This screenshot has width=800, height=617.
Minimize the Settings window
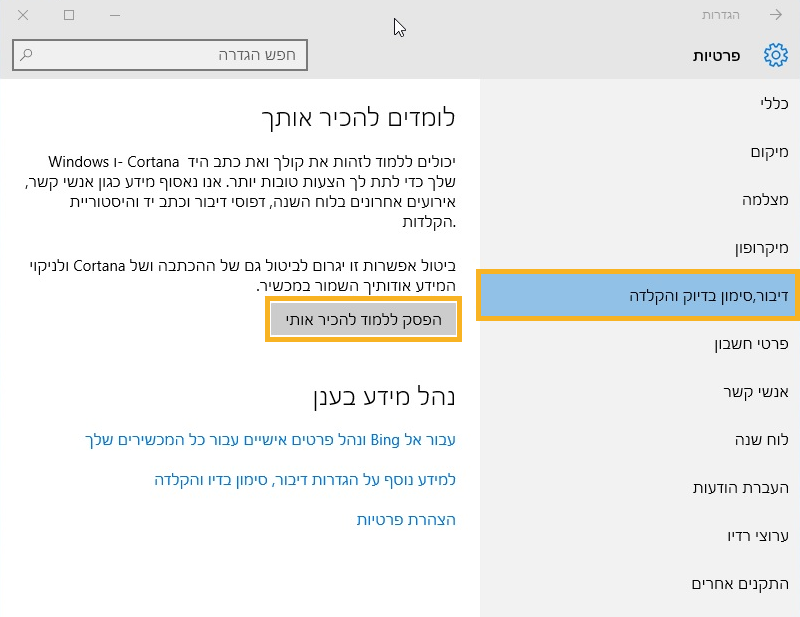point(115,15)
